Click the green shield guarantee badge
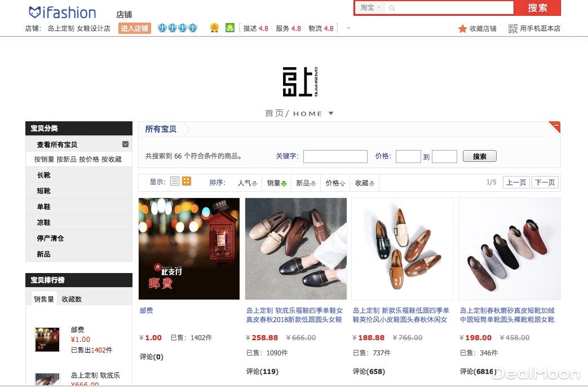The width and height of the screenshot is (588, 387). coord(230,28)
